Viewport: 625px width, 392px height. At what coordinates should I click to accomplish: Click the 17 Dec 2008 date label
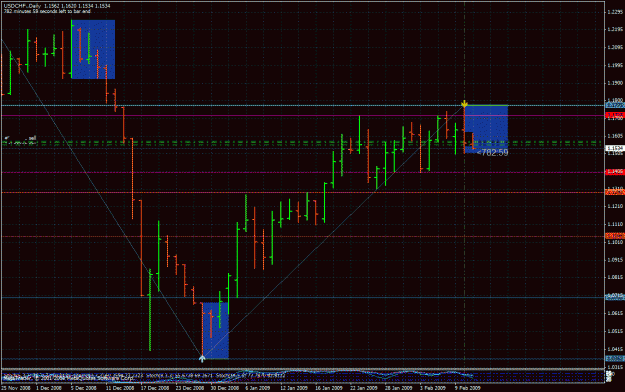click(155, 388)
